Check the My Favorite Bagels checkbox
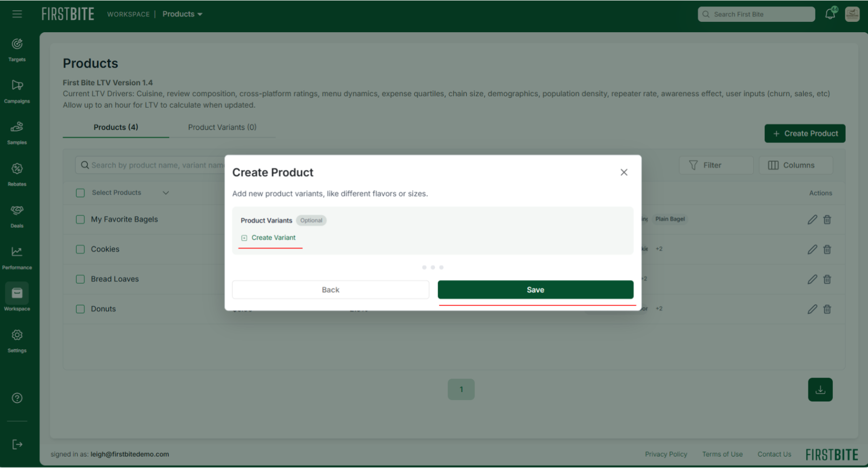The image size is (868, 468). (x=80, y=219)
